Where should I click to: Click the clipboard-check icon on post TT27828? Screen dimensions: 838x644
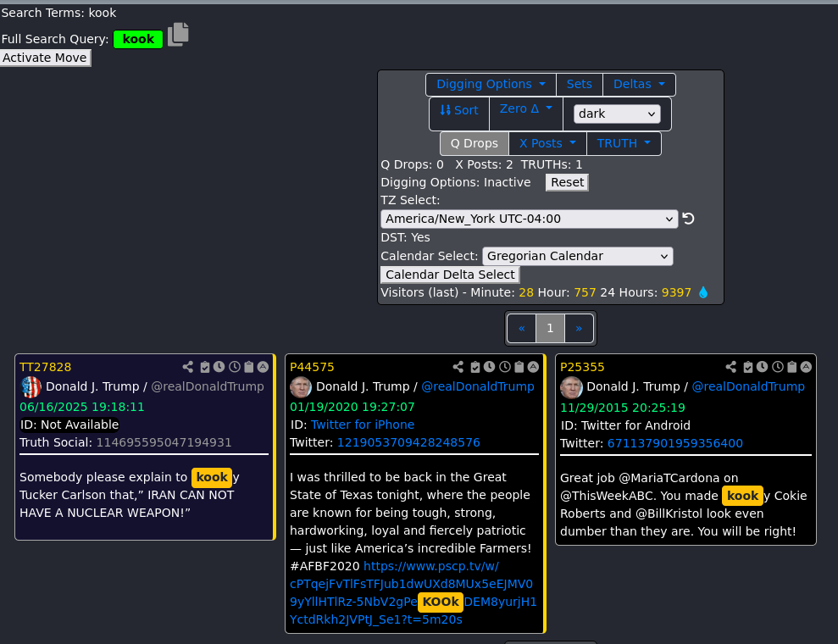[x=205, y=367]
